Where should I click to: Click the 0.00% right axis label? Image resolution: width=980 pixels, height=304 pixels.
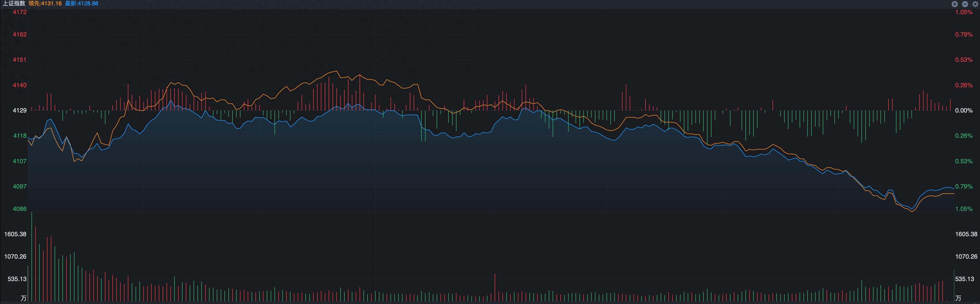963,110
